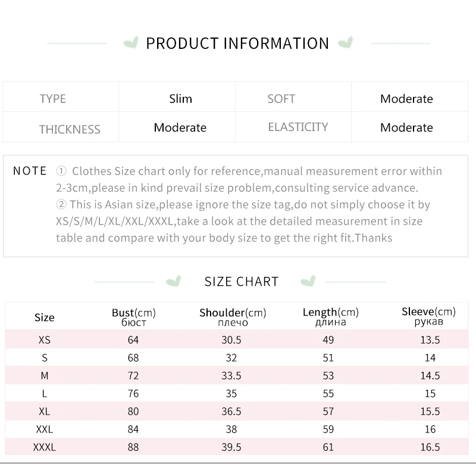Click the NOTE label in the note box
This screenshot has height=464, width=476.
(30, 171)
